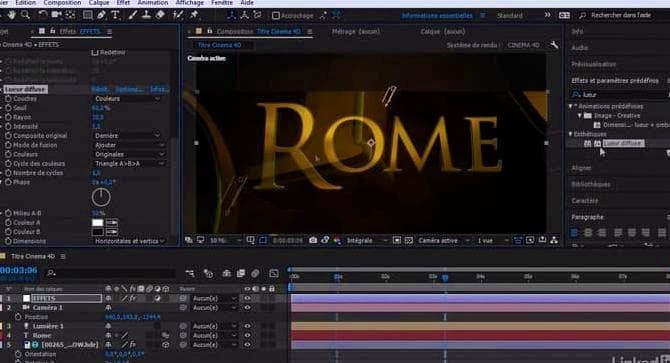Select the Zoom magnifier tool
Viewport: 670px width, 363px height.
(x=25, y=15)
